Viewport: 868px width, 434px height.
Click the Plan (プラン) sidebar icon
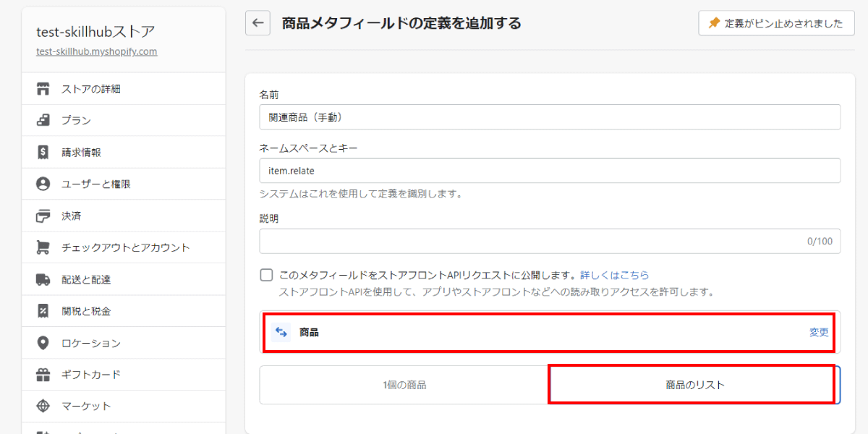click(x=43, y=120)
